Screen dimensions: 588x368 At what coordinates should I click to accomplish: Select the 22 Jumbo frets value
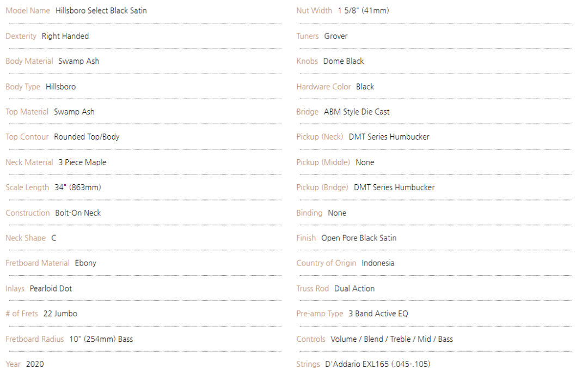click(60, 313)
